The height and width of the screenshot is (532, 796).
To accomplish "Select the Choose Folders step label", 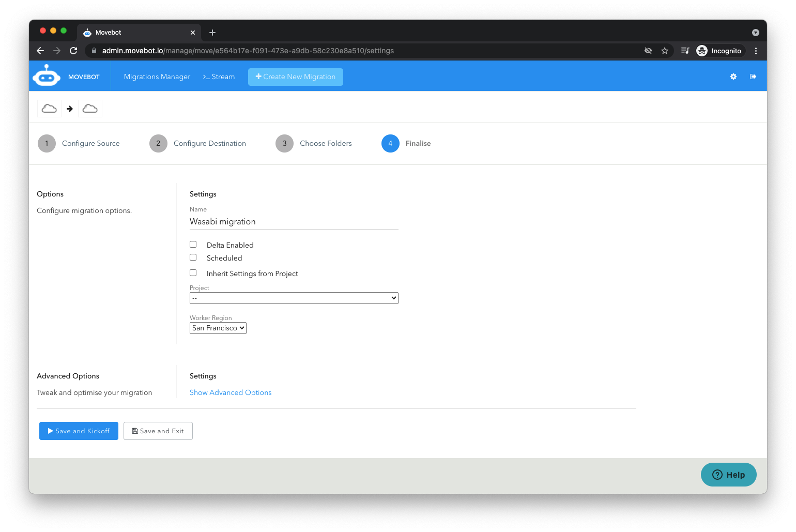I will click(326, 143).
